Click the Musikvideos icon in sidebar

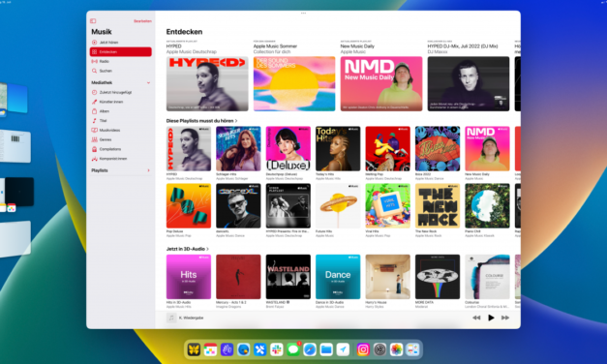click(94, 130)
